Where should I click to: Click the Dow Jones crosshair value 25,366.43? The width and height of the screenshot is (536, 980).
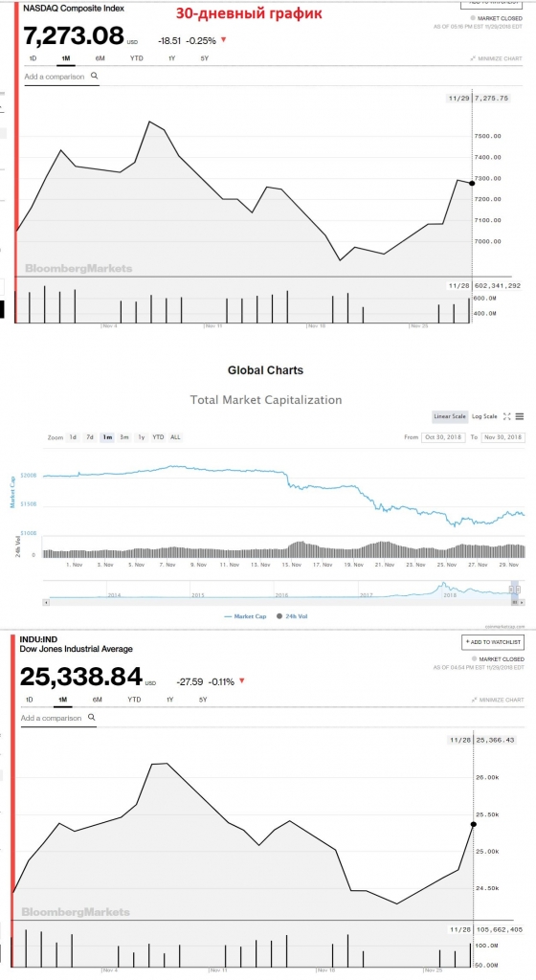click(x=496, y=740)
